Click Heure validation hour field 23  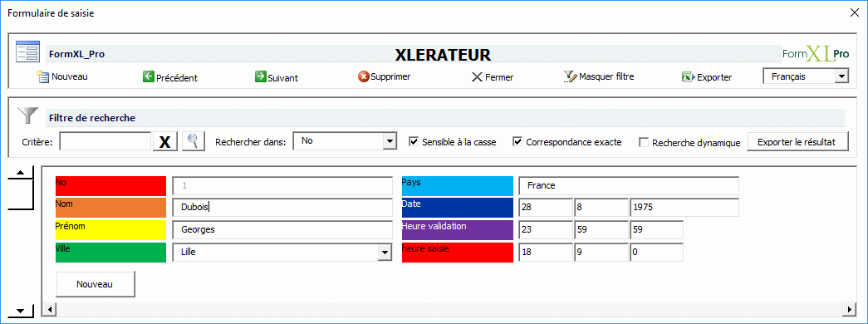[x=546, y=229]
